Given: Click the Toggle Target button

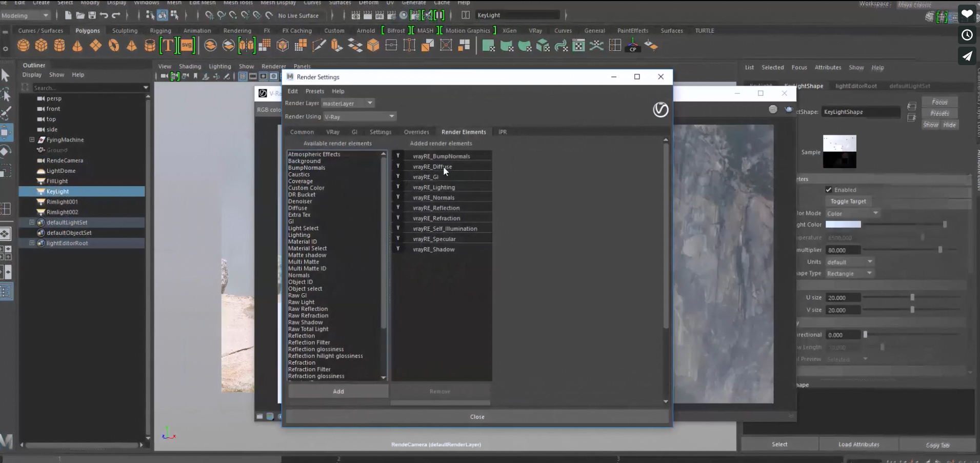Looking at the screenshot, I should point(848,201).
